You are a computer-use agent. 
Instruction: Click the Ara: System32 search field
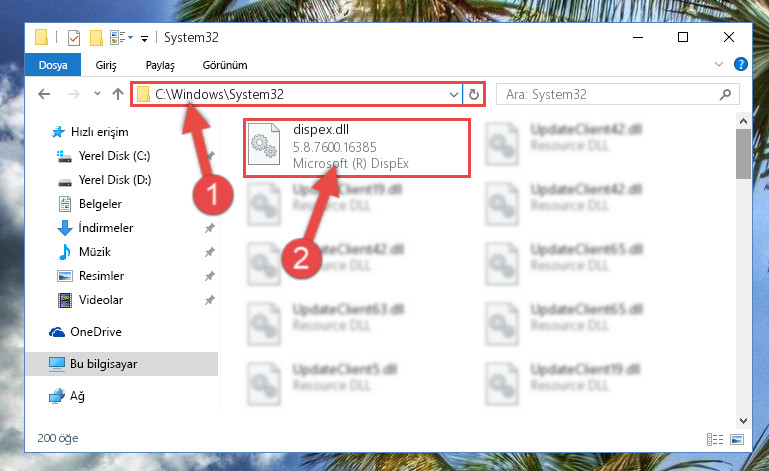pos(608,94)
